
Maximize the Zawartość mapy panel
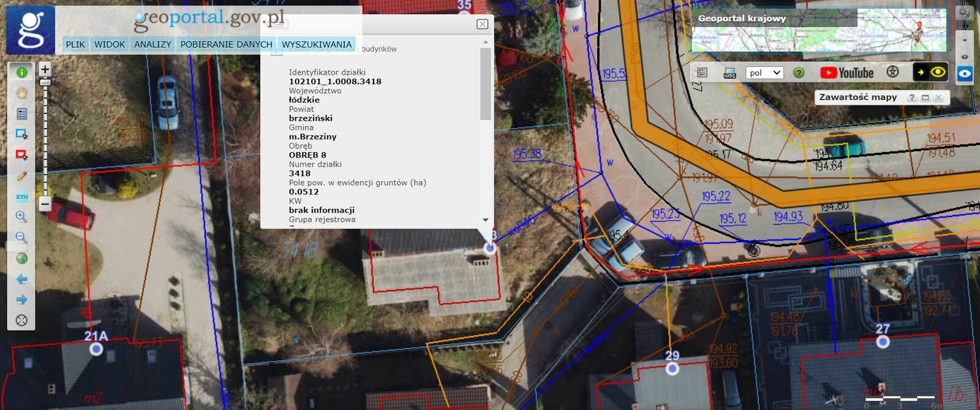click(925, 98)
